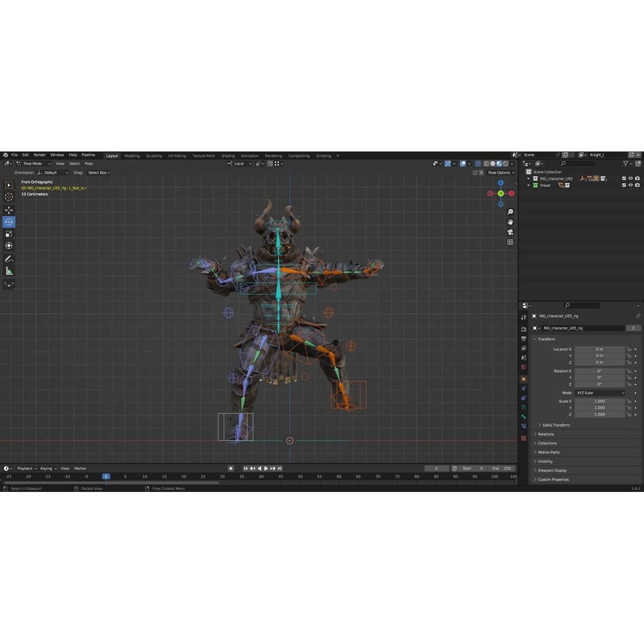Select the Cursor tool

pyautogui.click(x=8, y=197)
